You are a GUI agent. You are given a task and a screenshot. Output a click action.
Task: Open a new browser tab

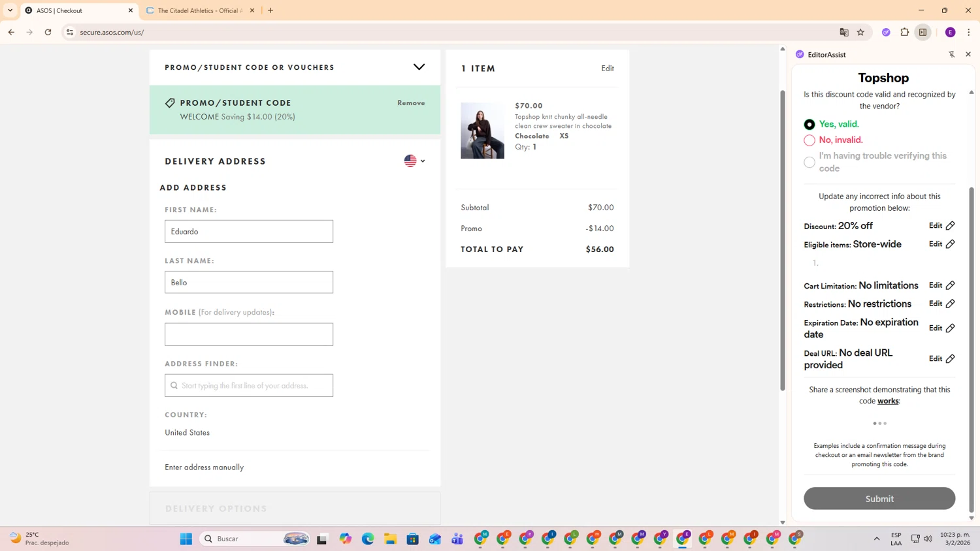click(x=270, y=10)
